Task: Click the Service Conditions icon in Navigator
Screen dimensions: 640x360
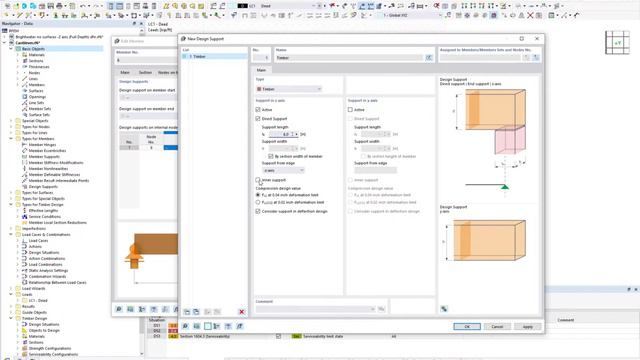Action: click(x=24, y=217)
